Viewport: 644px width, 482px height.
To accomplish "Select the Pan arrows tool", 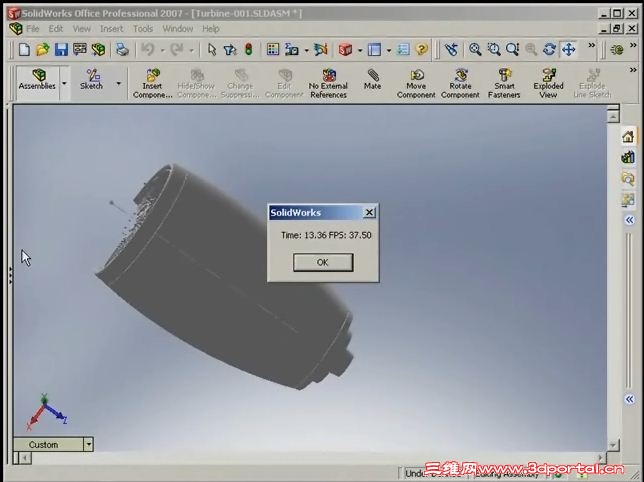I will 568,50.
